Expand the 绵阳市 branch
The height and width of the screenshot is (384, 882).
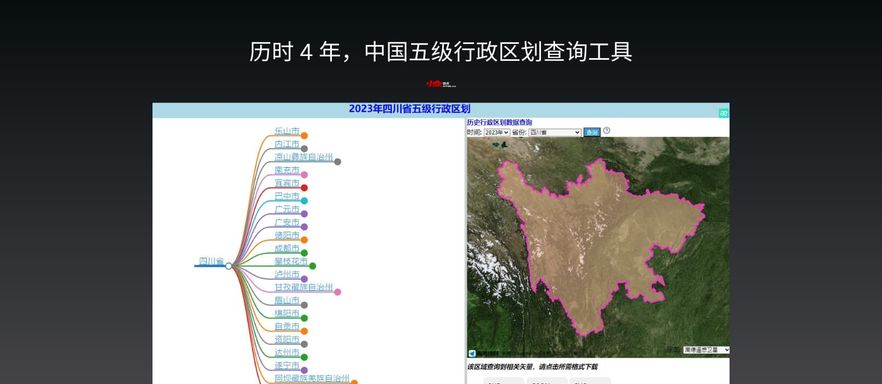pyautogui.click(x=287, y=313)
